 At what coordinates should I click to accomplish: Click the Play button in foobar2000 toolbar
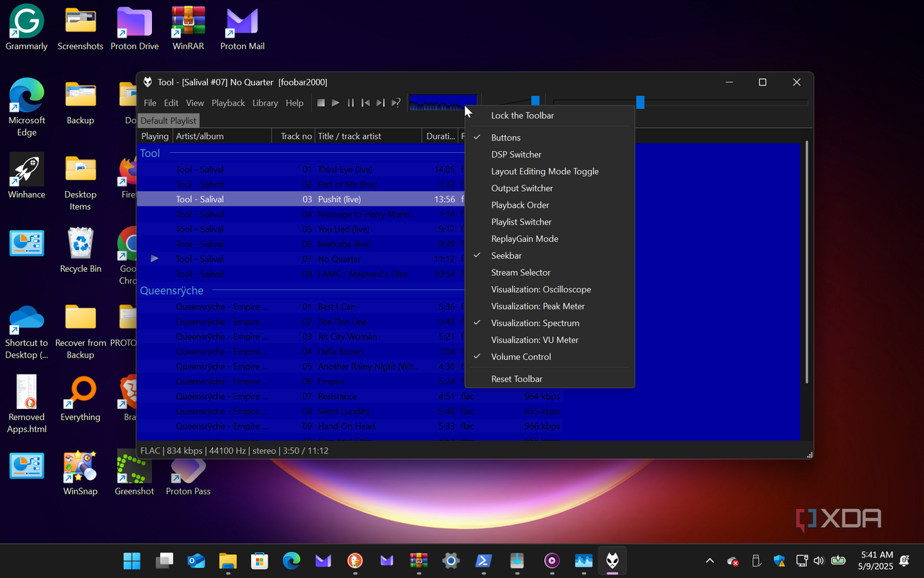335,103
